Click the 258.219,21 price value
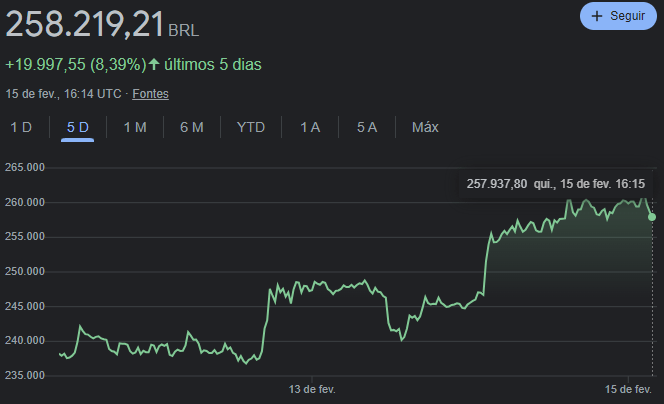 click(84, 23)
